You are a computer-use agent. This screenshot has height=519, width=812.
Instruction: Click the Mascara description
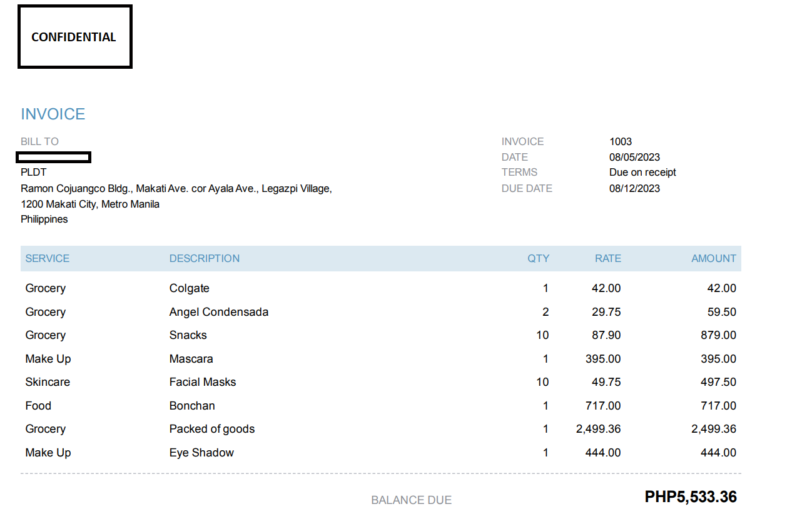point(191,359)
